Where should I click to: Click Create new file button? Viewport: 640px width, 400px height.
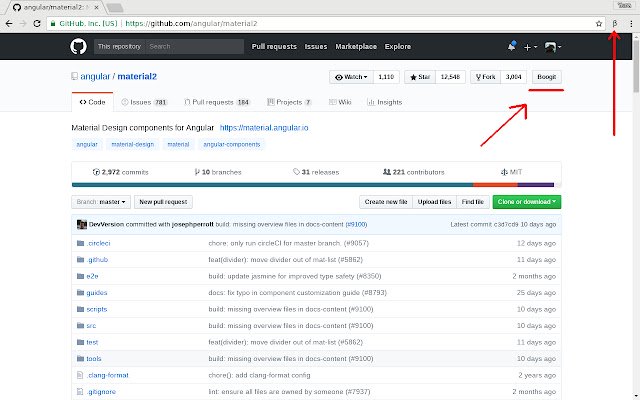386,202
